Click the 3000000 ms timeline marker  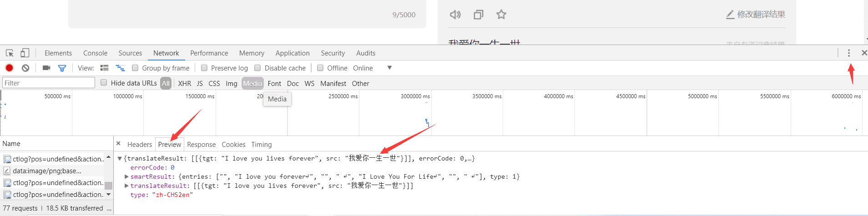coord(415,96)
